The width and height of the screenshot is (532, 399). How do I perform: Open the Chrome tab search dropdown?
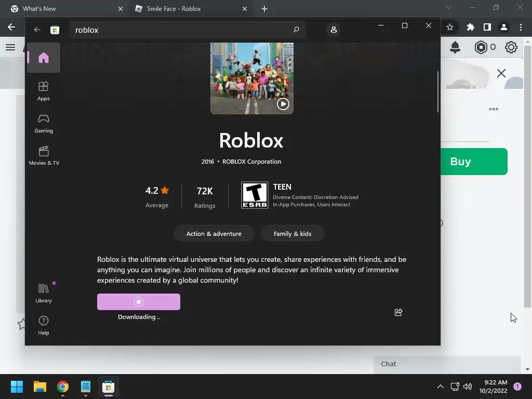[x=448, y=7]
